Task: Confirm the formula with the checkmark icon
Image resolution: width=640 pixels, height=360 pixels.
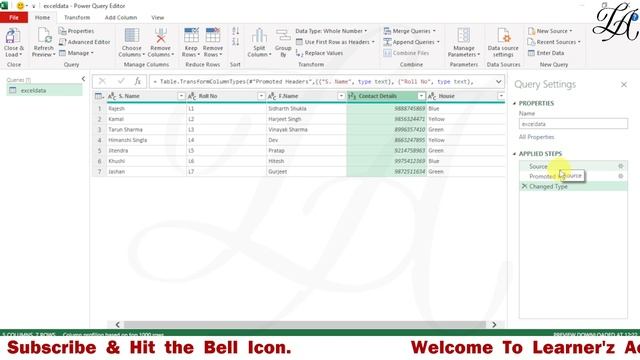Action: pyautogui.click(x=121, y=82)
